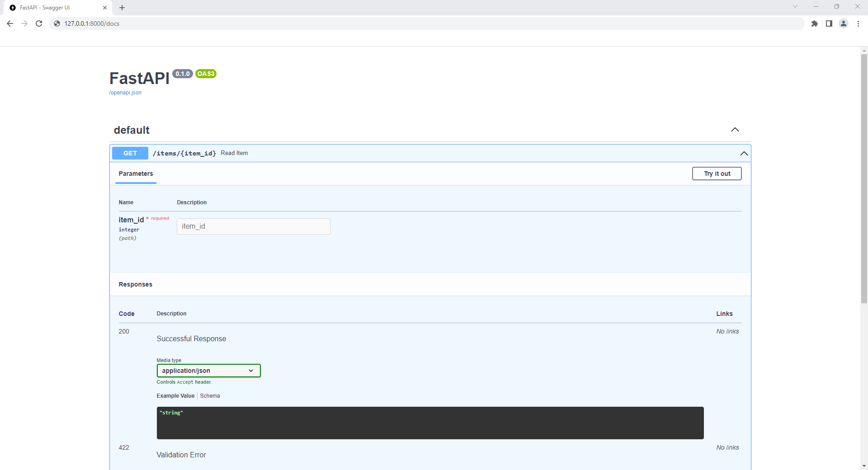Open the tab search chevron
Viewport: 868px width, 470px height.
tap(795, 6)
